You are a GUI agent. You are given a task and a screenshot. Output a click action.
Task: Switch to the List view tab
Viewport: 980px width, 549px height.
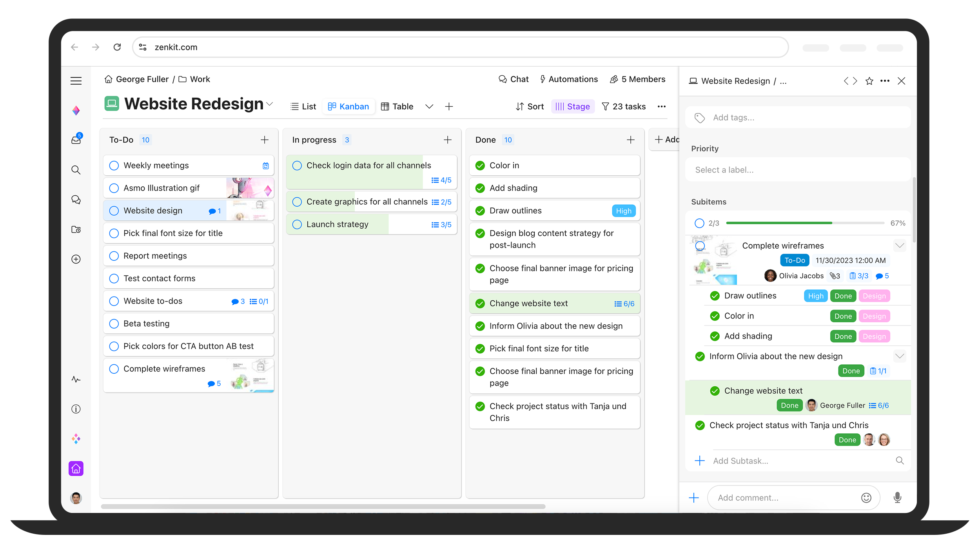(303, 107)
